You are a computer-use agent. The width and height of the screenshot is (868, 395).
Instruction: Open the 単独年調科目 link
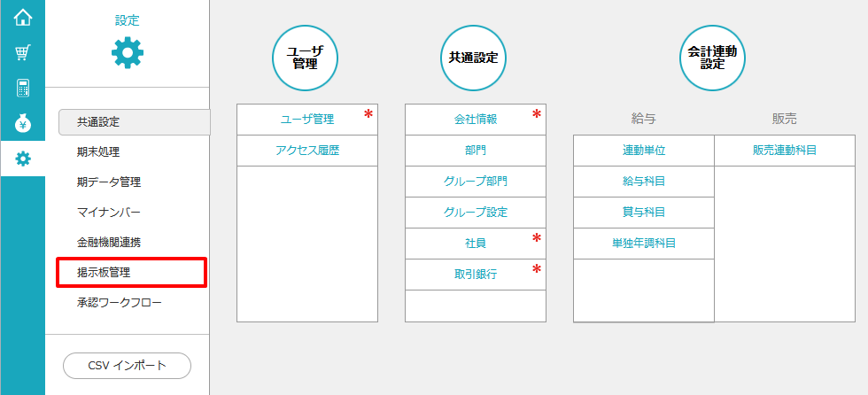click(644, 244)
